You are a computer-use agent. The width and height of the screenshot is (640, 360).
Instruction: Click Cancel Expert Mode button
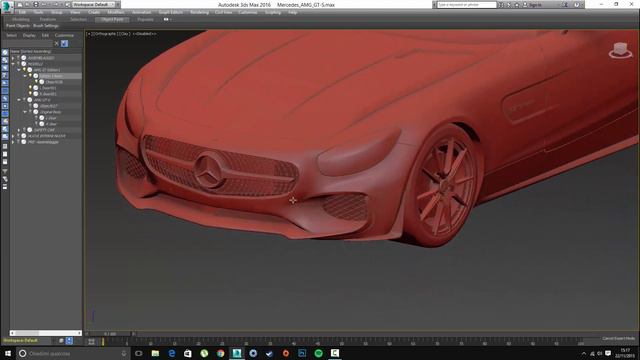click(619, 338)
